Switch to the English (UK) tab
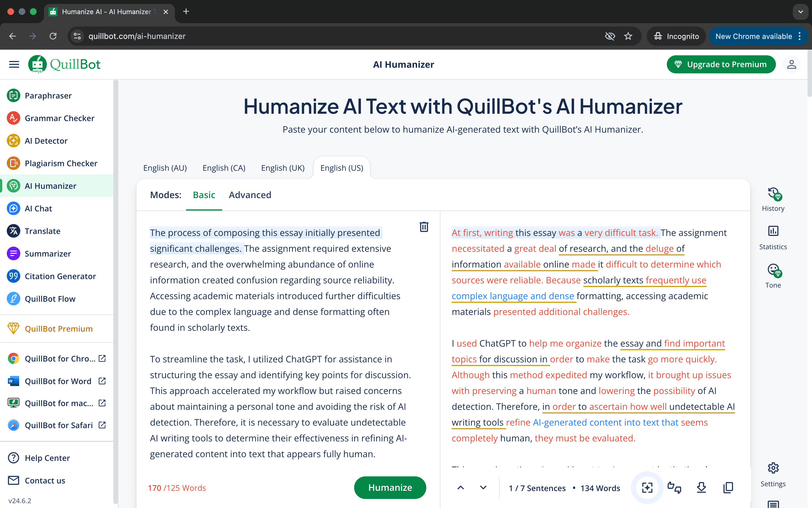The height and width of the screenshot is (508, 812). click(x=283, y=168)
